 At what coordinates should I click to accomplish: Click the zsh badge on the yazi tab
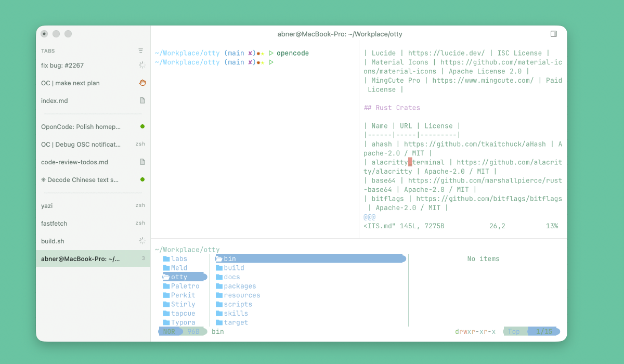pos(140,205)
